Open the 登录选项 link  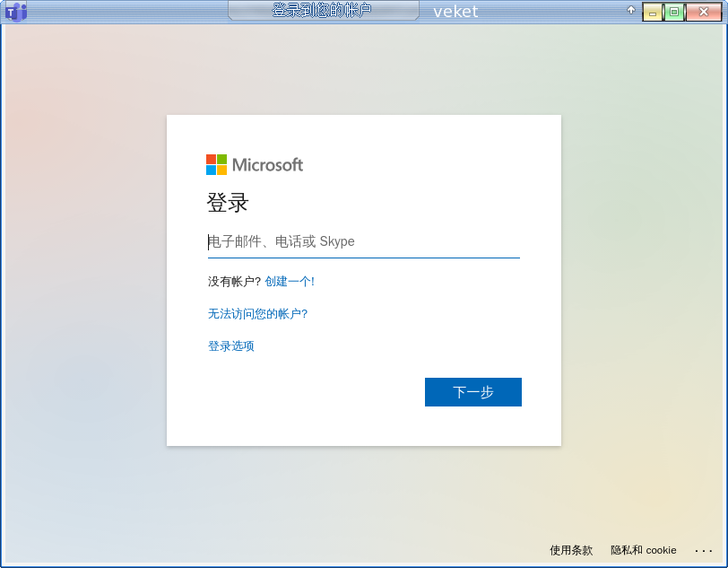(230, 345)
